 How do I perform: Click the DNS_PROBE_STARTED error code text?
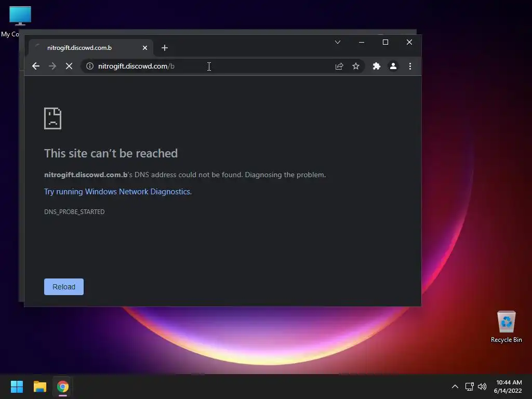pos(74,212)
